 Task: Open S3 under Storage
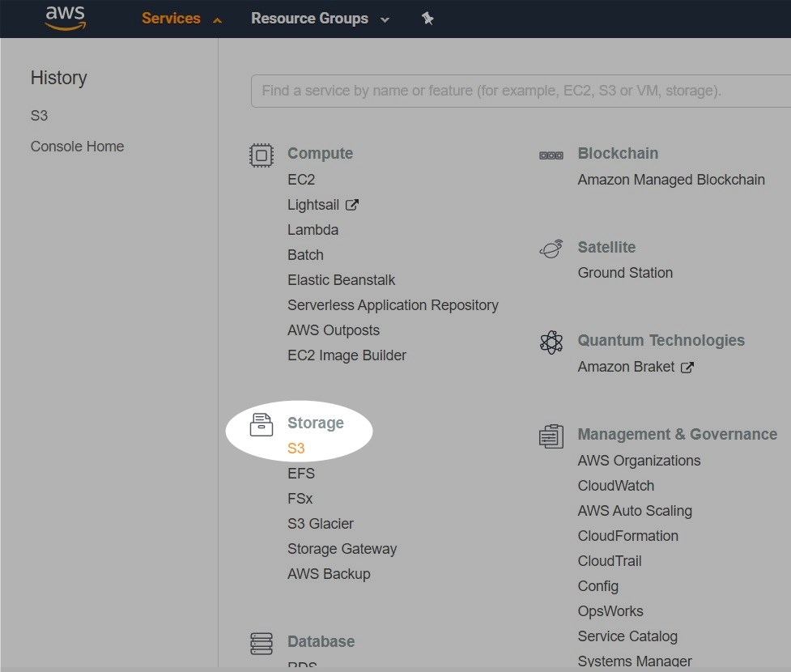click(296, 449)
